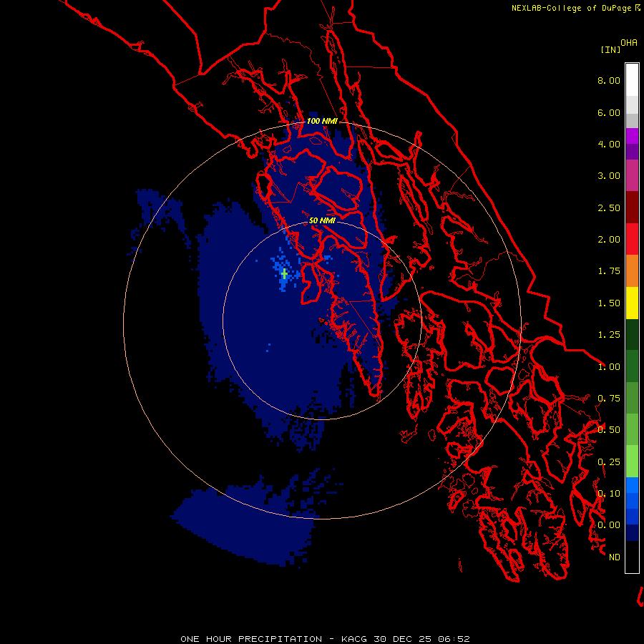644x644 pixels.
Task: Select the 1.25 legend value
Action: tap(609, 335)
